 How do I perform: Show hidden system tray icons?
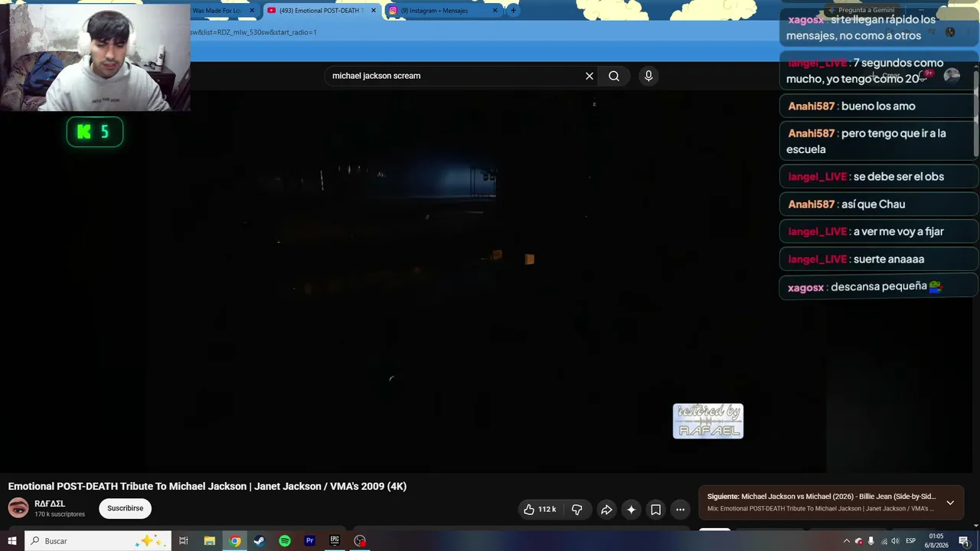point(846,541)
